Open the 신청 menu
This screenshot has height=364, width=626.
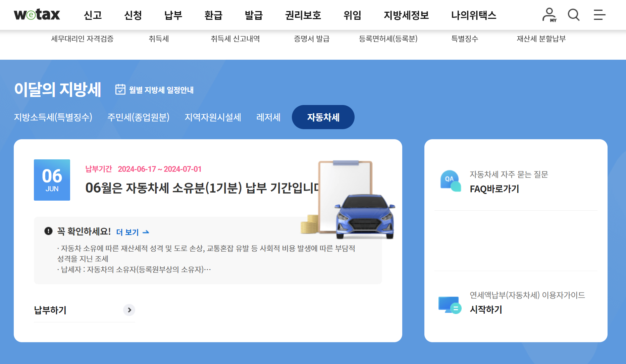point(133,15)
